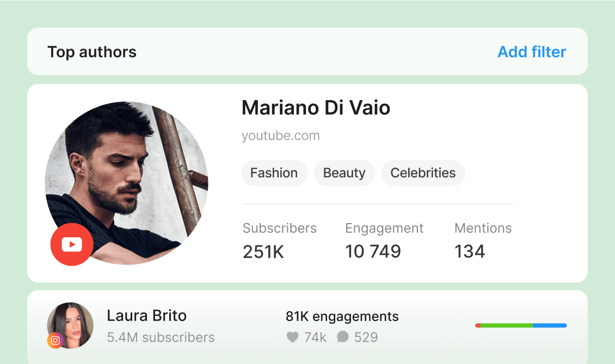Click the heart icon next to engagements
Screen dimensions: 615x364
293,337
